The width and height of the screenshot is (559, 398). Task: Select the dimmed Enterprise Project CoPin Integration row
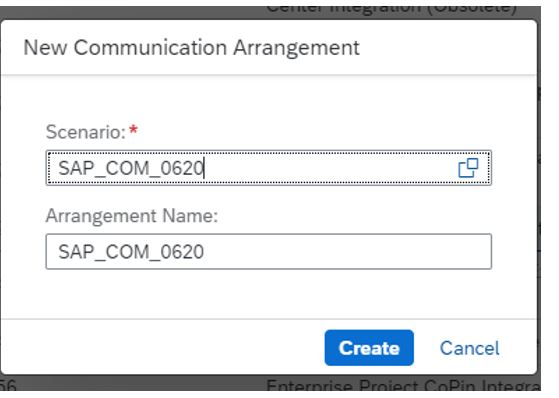pos(403,385)
